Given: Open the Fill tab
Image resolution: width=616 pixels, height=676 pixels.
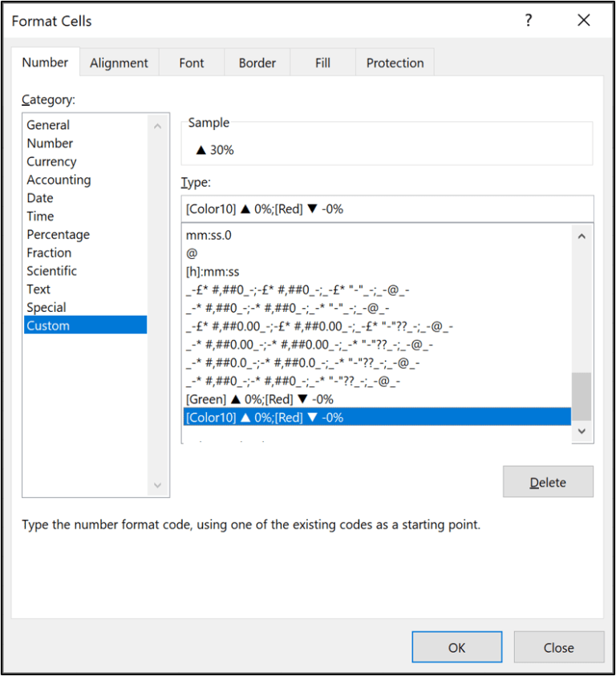Looking at the screenshot, I should pos(322,62).
